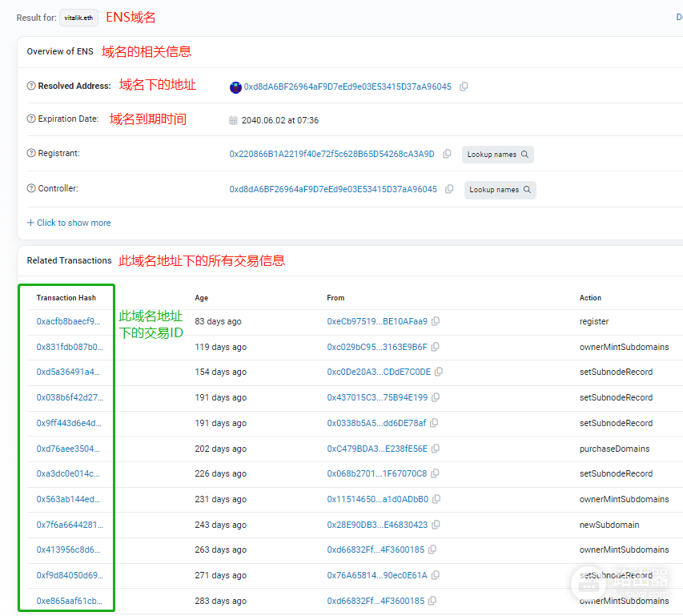Open resolved address 0xd8dA6BF2... link

[x=348, y=87]
